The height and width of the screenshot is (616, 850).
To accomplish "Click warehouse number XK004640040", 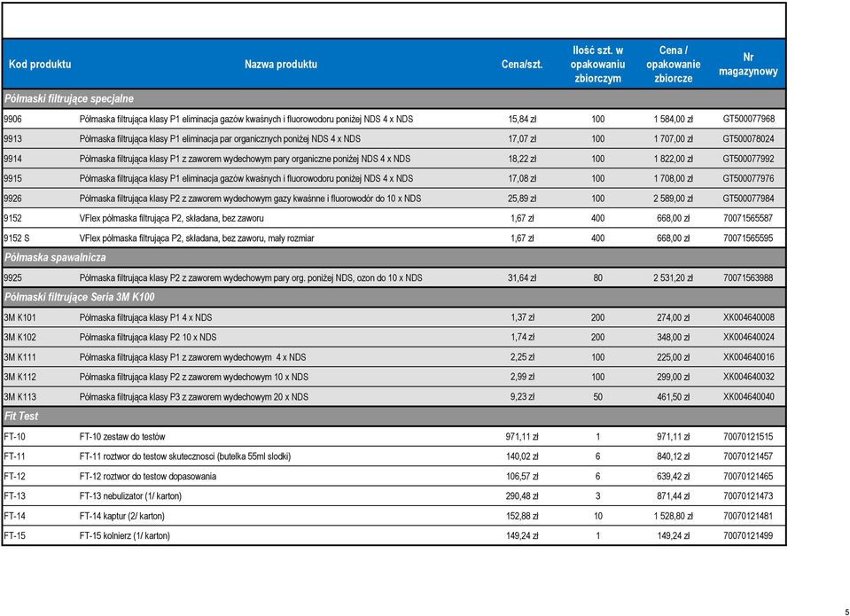I will click(x=749, y=397).
